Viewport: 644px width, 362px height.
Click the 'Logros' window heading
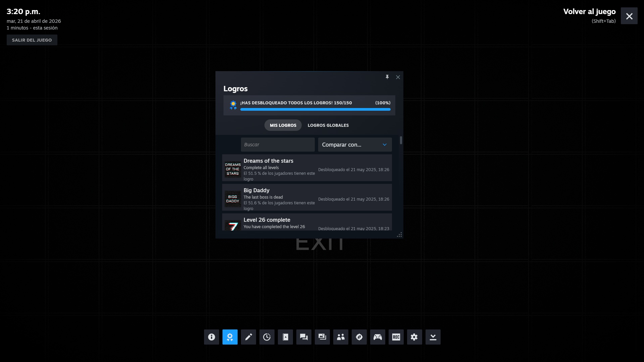pyautogui.click(x=236, y=89)
